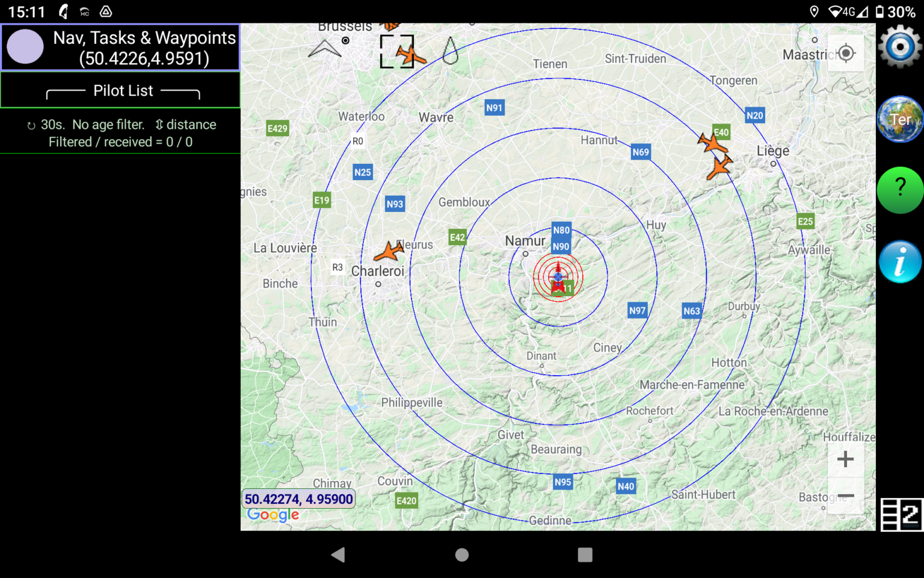Viewport: 924px width, 578px height.
Task: Select the orange aircraft pair near Liège
Action: 716,154
